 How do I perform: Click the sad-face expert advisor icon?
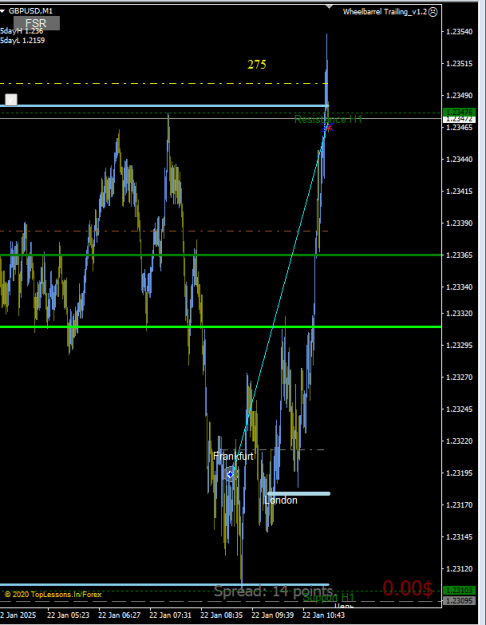coord(433,12)
